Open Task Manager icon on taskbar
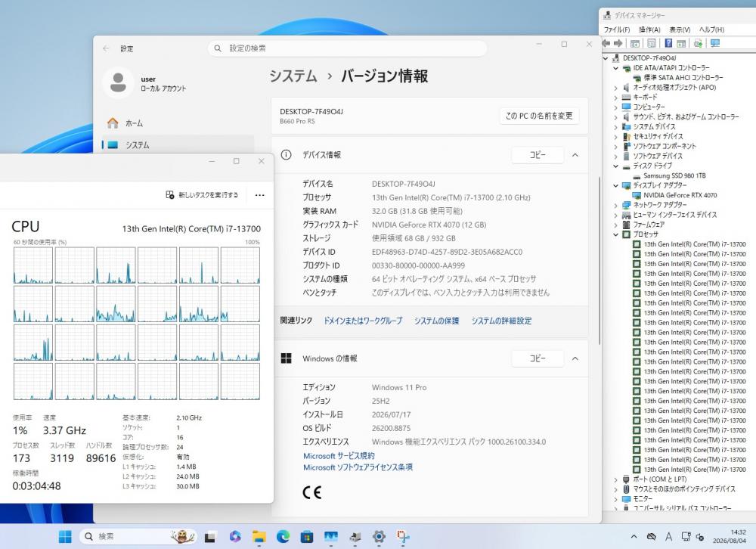756x549 pixels. point(331,536)
